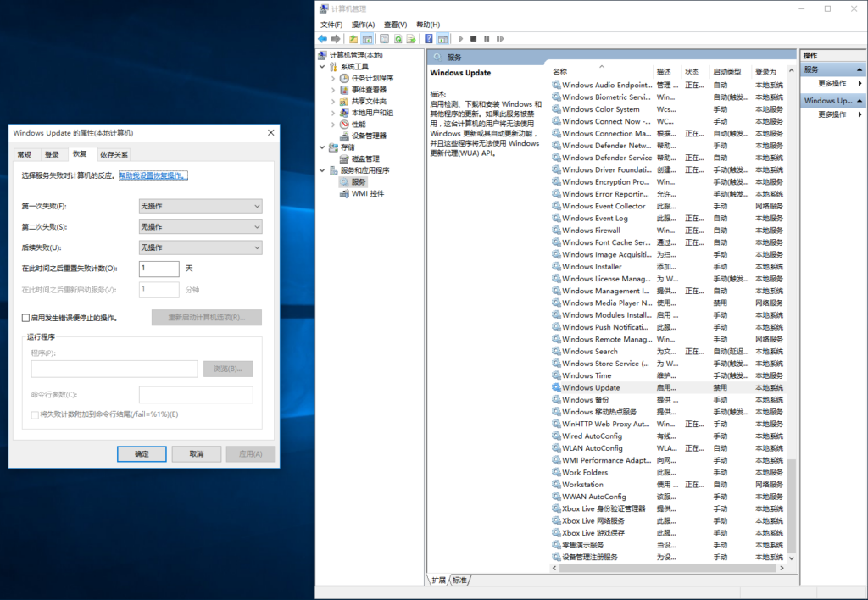The width and height of the screenshot is (868, 600).
Task: Switch to the 依存关系 tab
Action: [114, 155]
